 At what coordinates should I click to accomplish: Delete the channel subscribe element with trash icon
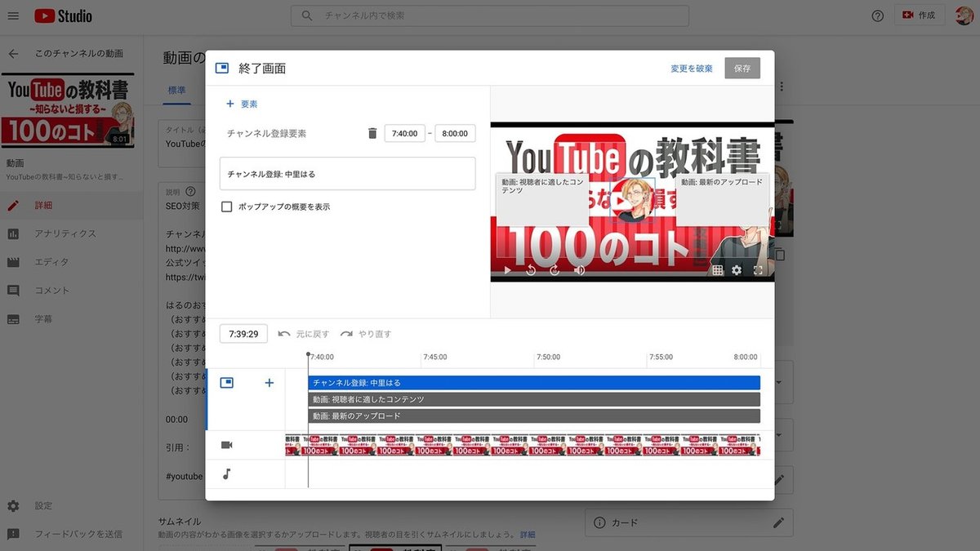[x=372, y=133]
